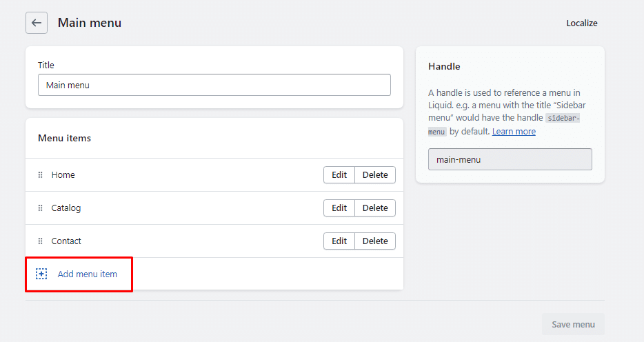Open the Localize option
644x342 pixels.
coord(581,23)
